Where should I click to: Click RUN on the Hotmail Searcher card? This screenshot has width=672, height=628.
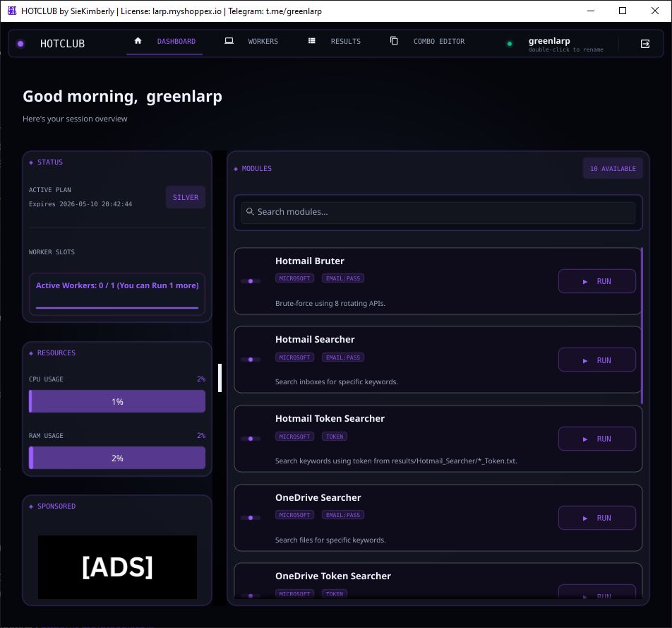(x=597, y=360)
